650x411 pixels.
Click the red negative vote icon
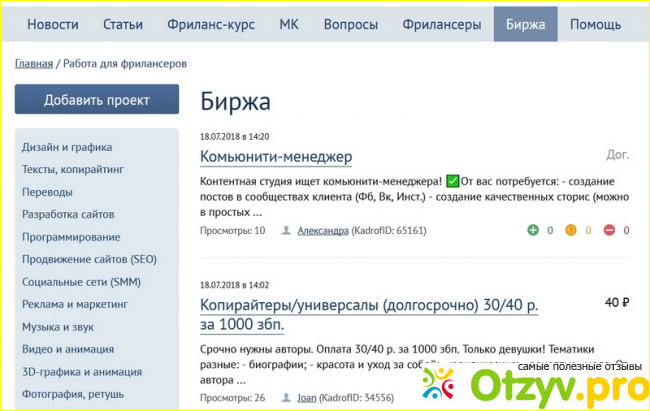coord(612,231)
